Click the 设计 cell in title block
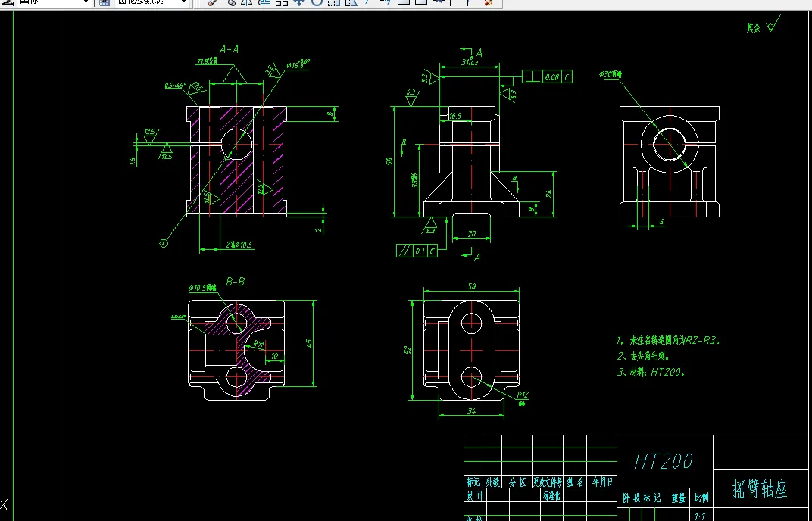Image resolution: width=812 pixels, height=521 pixels. pyautogui.click(x=475, y=495)
